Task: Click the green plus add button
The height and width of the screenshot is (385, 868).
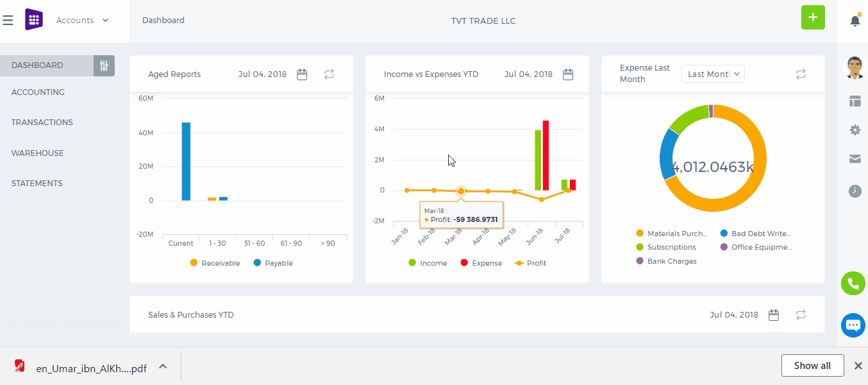Action: point(813,17)
